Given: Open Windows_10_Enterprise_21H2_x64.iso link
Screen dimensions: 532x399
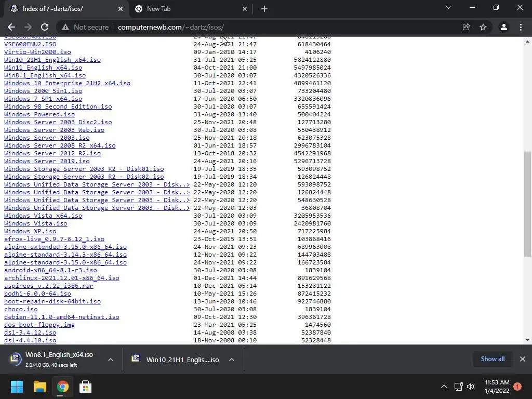Looking at the screenshot, I should 67,83.
